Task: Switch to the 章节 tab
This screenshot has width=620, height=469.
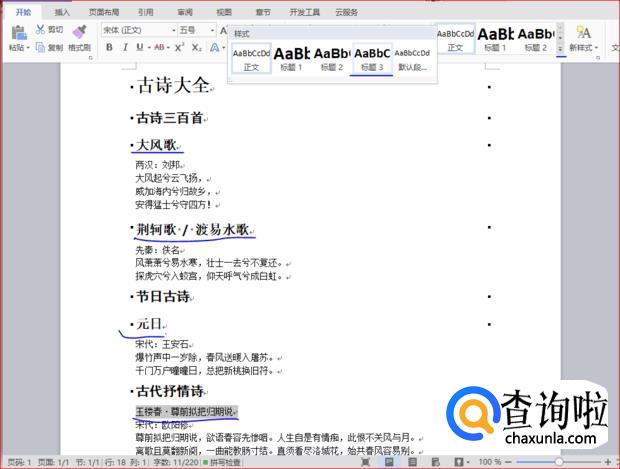Action: 263,12
